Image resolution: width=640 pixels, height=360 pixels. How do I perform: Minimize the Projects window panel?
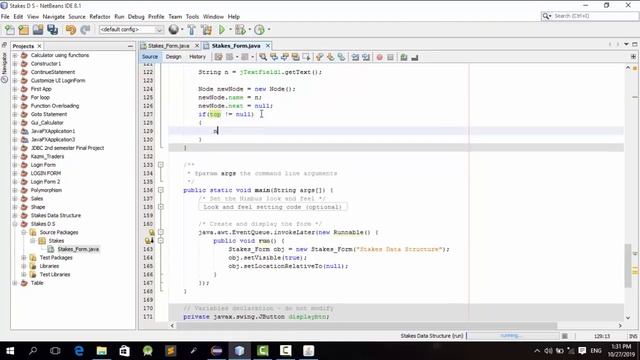130,47
